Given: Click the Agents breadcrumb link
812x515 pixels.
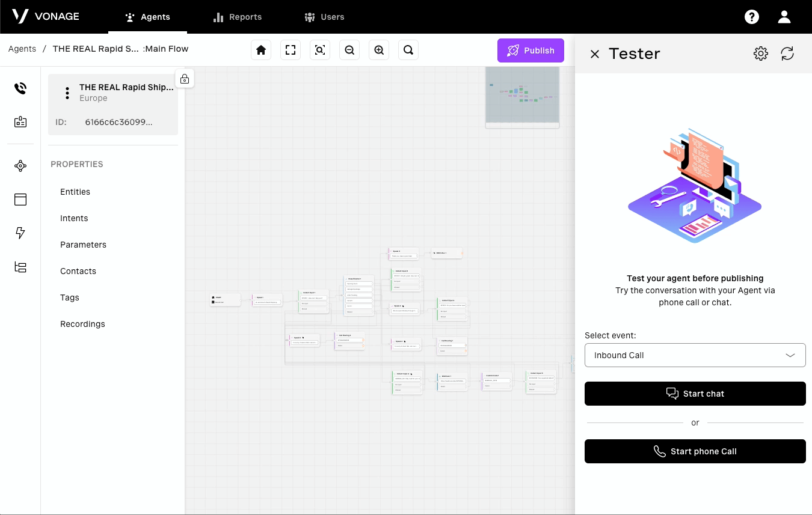Looking at the screenshot, I should [x=22, y=49].
